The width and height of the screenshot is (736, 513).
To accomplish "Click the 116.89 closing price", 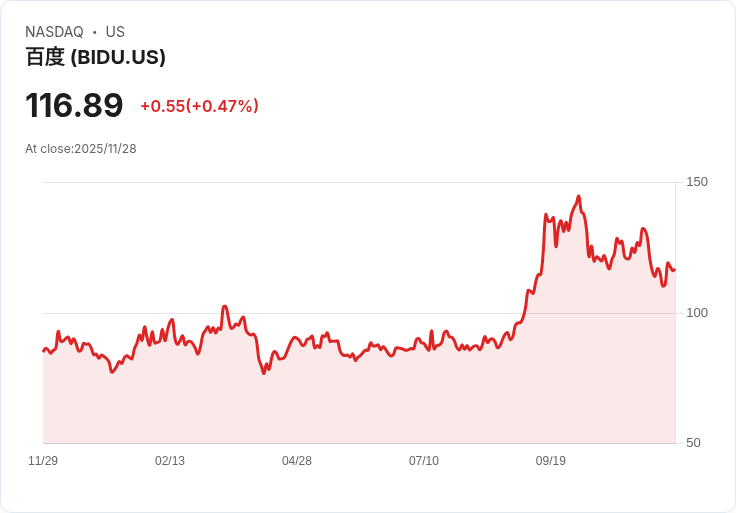I will click(74, 106).
